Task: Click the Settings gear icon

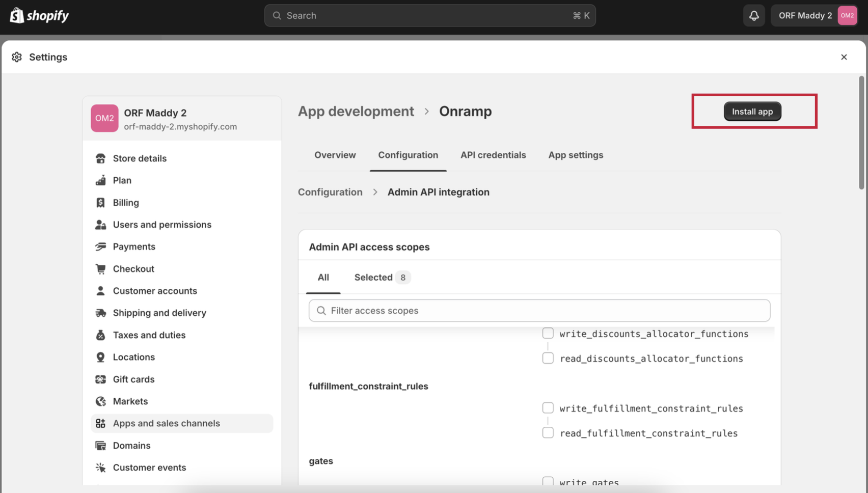Action: [x=17, y=57]
